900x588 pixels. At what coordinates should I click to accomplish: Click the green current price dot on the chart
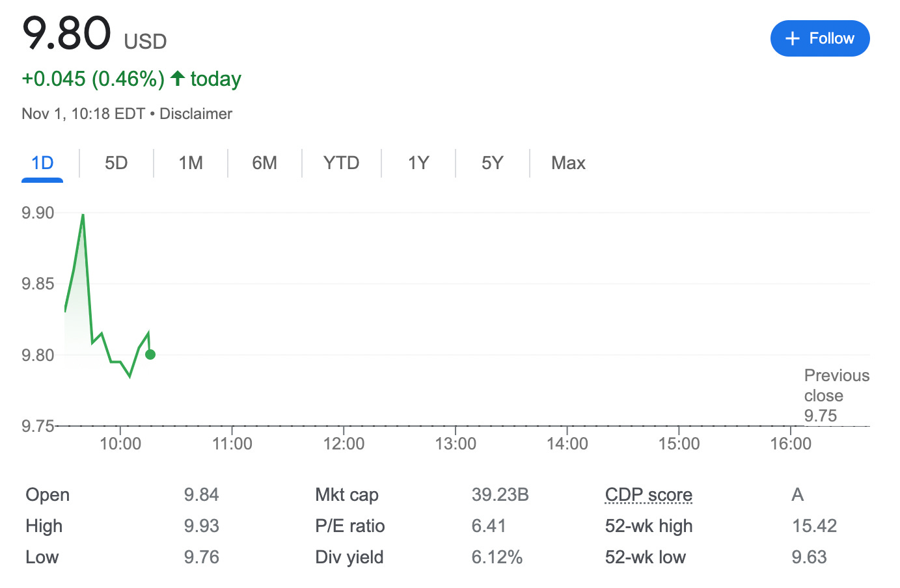click(x=150, y=354)
